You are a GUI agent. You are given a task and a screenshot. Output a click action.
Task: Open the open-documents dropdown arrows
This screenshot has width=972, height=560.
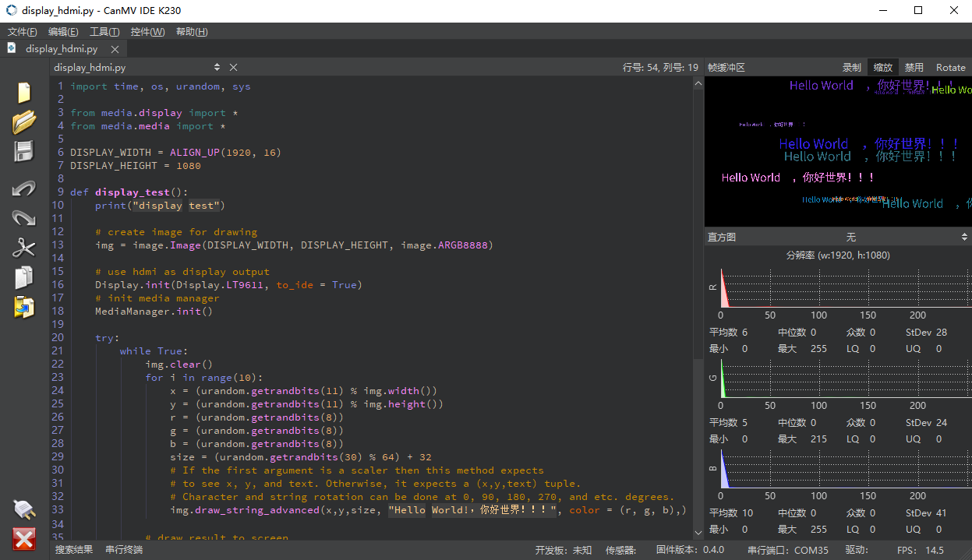coord(217,68)
